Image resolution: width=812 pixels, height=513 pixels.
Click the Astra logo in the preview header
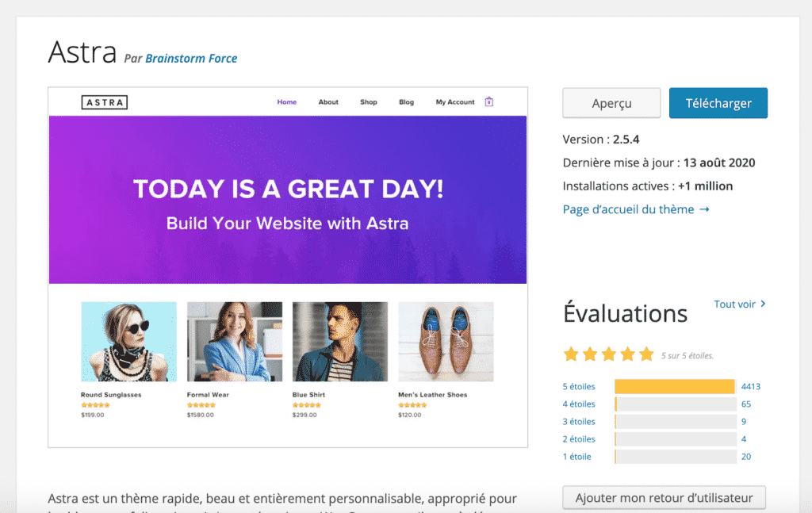tap(104, 101)
